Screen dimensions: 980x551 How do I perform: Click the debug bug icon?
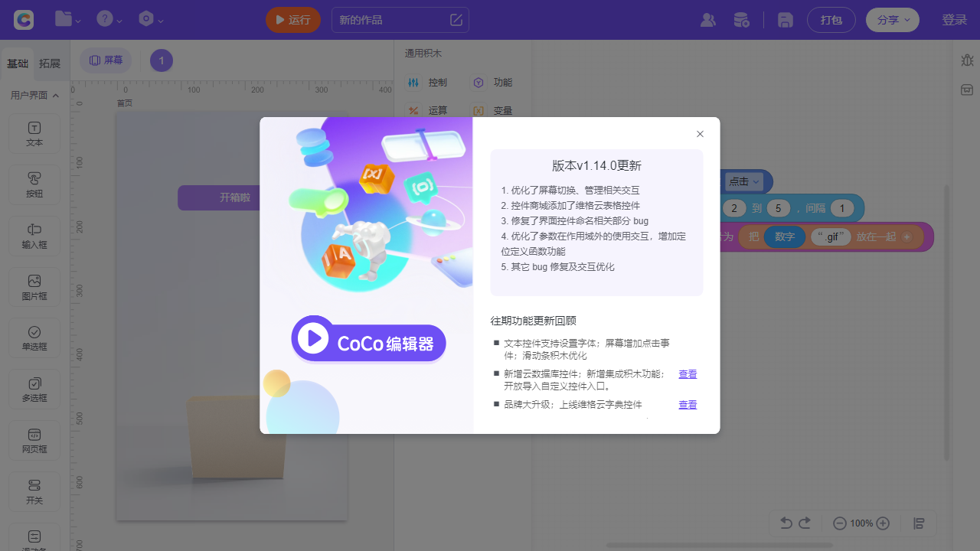point(967,60)
